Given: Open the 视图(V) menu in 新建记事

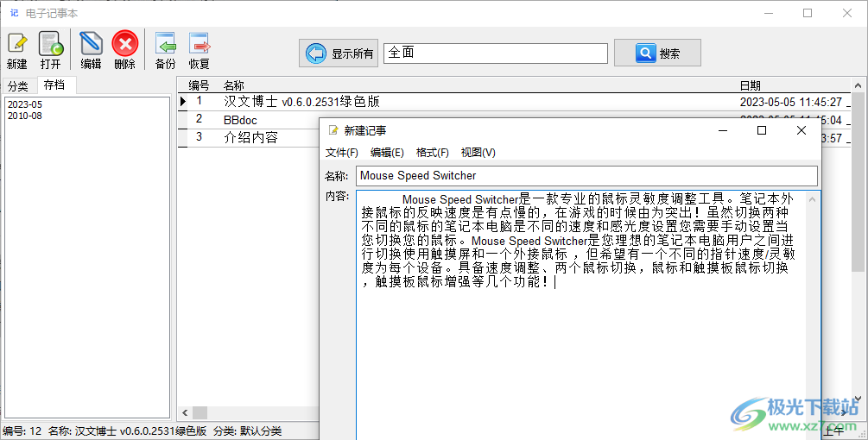Looking at the screenshot, I should tap(478, 153).
